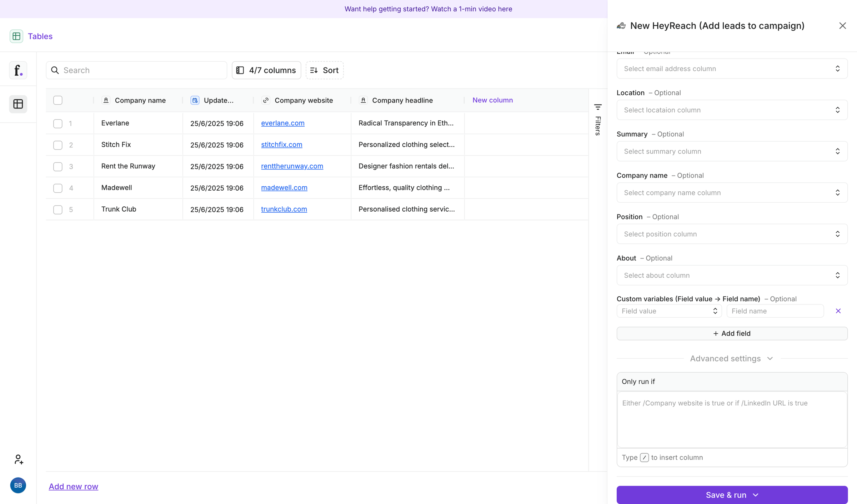Open the Select company name column dropdown

pyautogui.click(x=732, y=193)
